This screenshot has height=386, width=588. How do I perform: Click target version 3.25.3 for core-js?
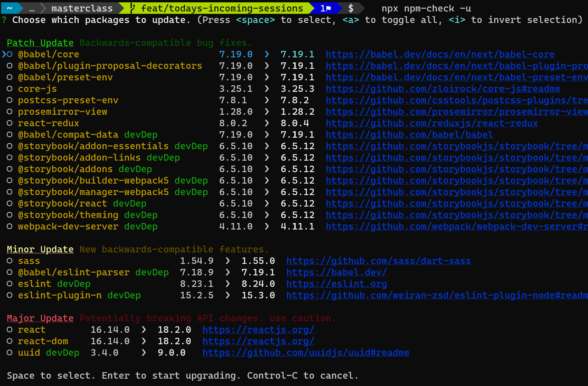(x=298, y=89)
